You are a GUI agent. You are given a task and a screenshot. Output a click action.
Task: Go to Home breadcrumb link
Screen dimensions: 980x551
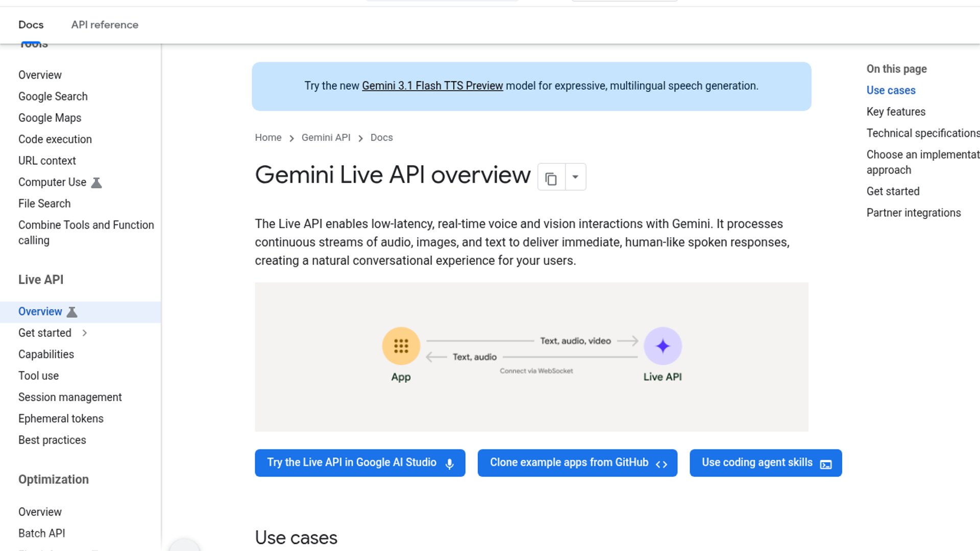[x=268, y=138]
